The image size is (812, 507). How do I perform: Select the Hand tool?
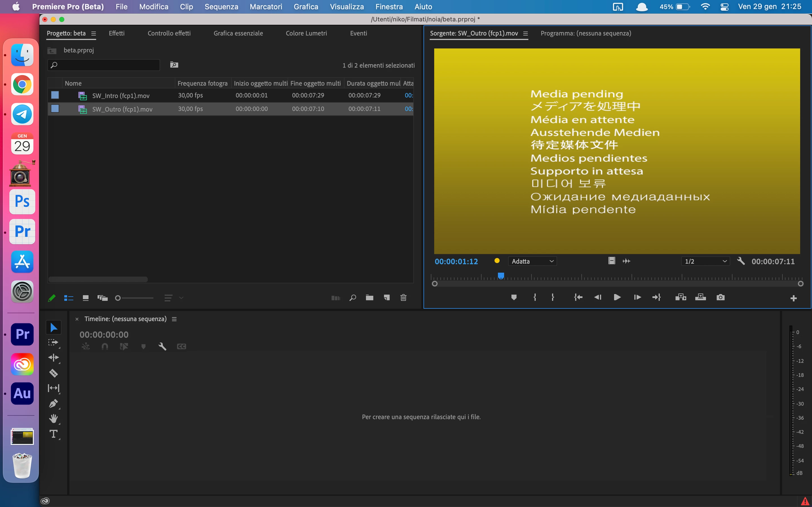(53, 419)
